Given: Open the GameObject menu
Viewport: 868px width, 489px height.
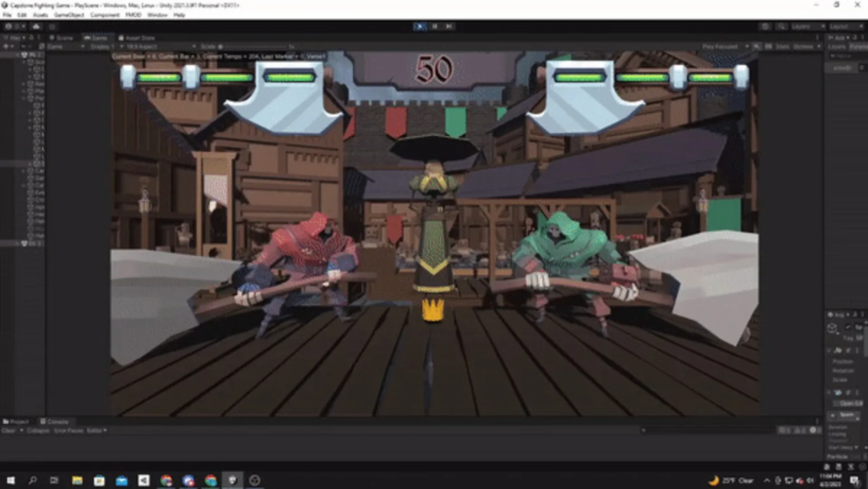Looking at the screenshot, I should coord(69,15).
